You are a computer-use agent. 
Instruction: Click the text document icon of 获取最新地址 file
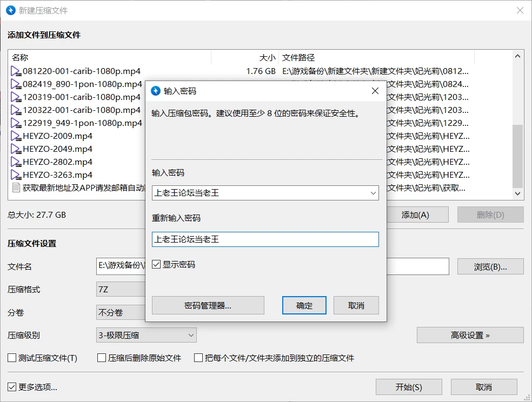point(16,188)
